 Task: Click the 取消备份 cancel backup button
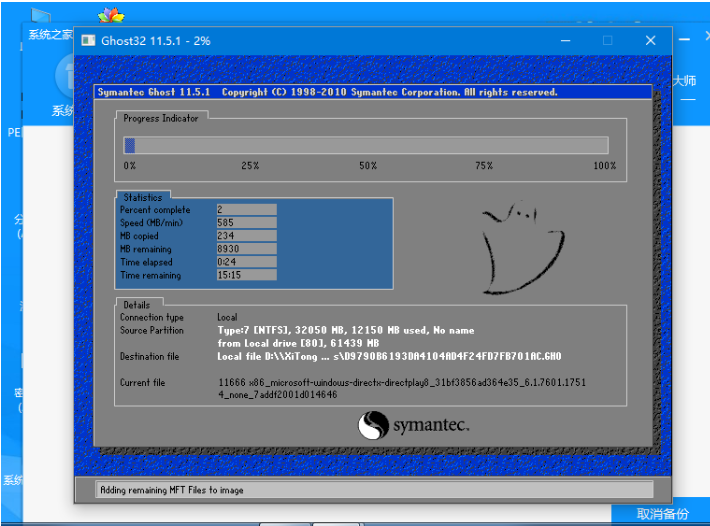click(663, 514)
